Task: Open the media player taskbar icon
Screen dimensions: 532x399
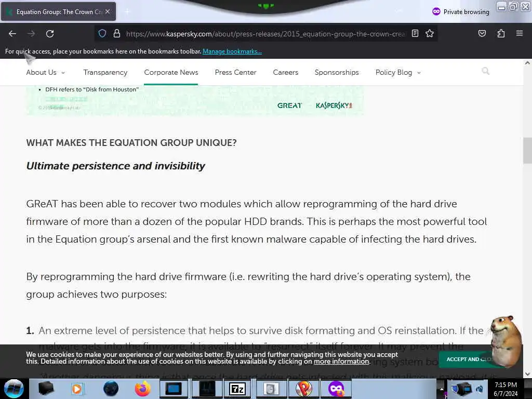Action: pyautogui.click(x=77, y=389)
